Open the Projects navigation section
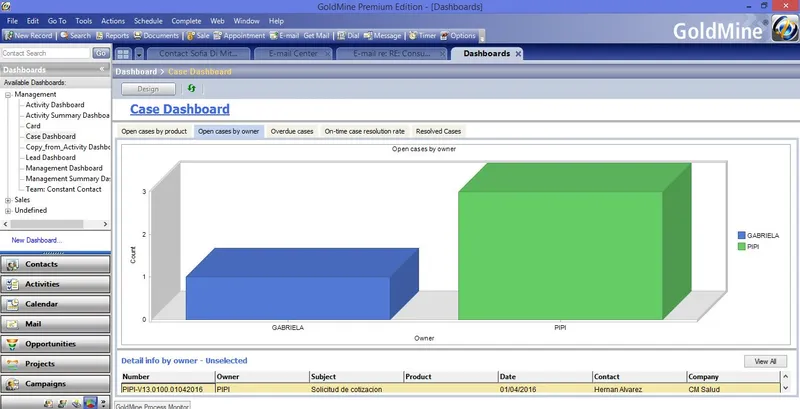 pyautogui.click(x=55, y=364)
